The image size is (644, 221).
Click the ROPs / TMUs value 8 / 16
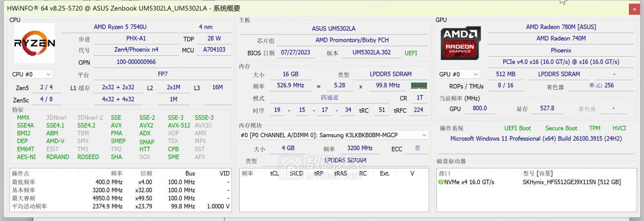(505, 86)
